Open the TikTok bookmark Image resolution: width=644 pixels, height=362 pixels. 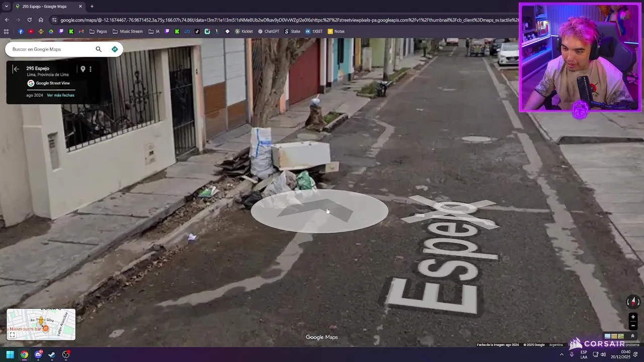point(197,31)
